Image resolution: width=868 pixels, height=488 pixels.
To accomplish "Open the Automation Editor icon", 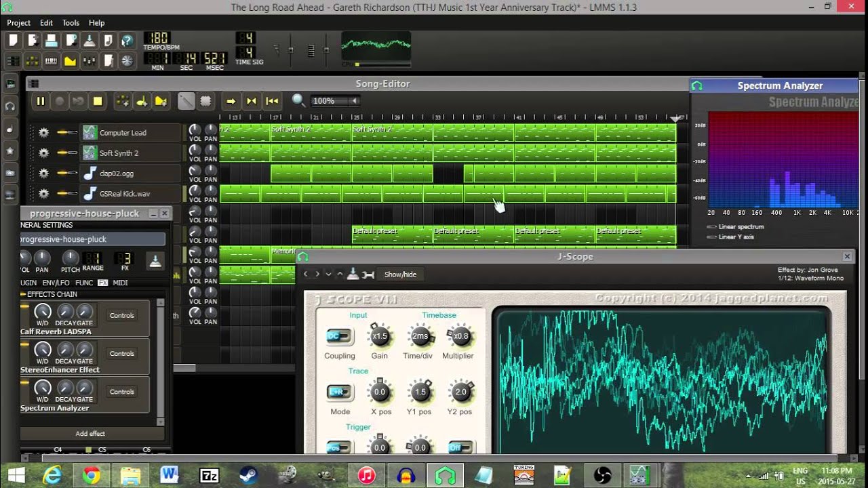I will 70,61.
